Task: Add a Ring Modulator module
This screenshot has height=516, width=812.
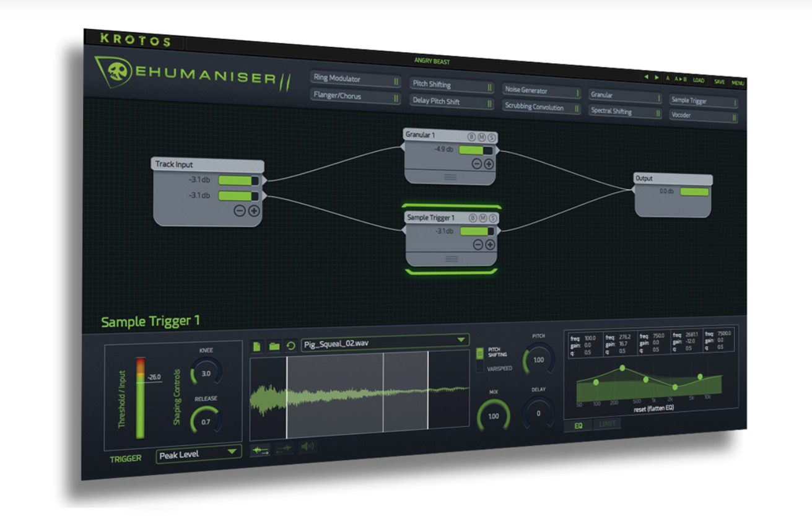Action: click(x=356, y=79)
